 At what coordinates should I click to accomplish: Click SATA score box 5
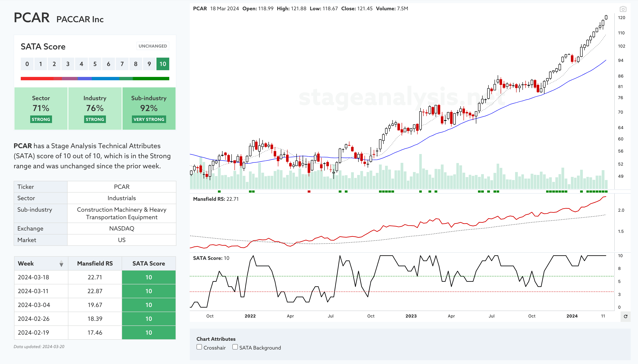point(95,64)
